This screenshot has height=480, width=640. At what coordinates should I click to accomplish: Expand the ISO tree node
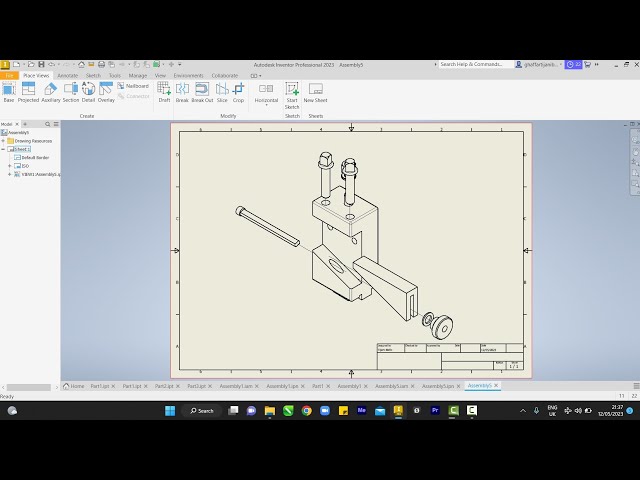pyautogui.click(x=9, y=166)
